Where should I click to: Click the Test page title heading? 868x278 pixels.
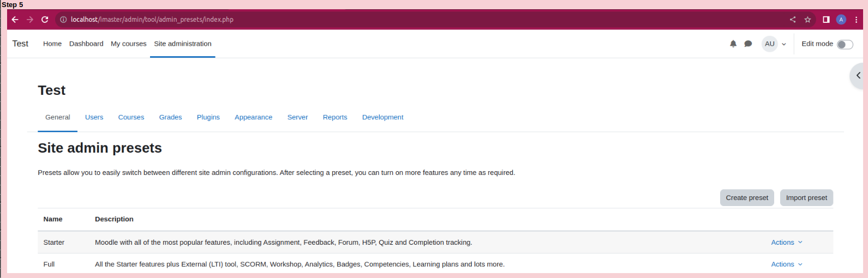tap(52, 90)
